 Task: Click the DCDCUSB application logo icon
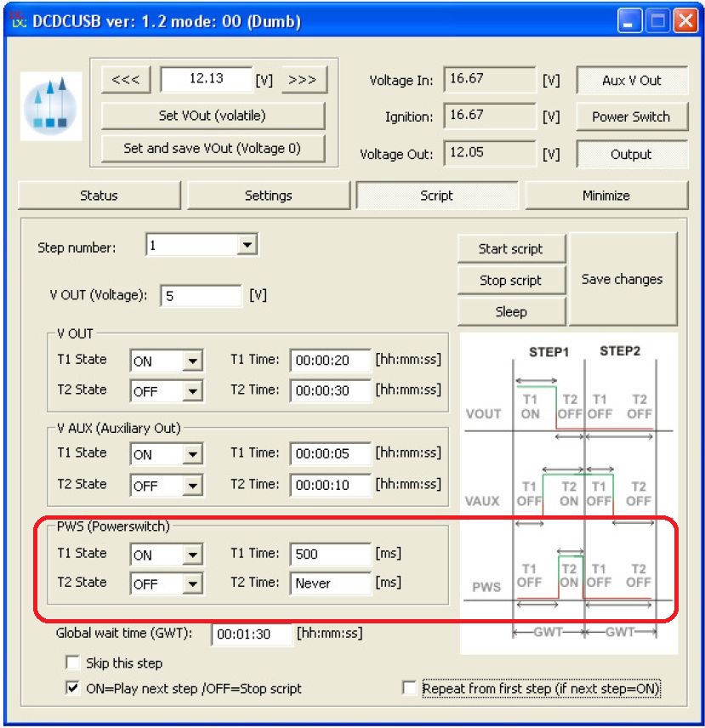[x=51, y=105]
